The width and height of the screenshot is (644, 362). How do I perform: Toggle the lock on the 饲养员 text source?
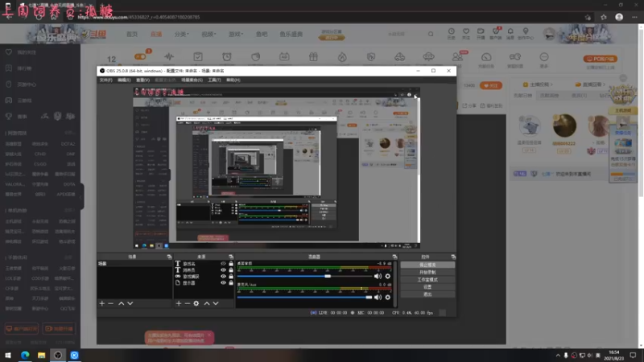231,270
